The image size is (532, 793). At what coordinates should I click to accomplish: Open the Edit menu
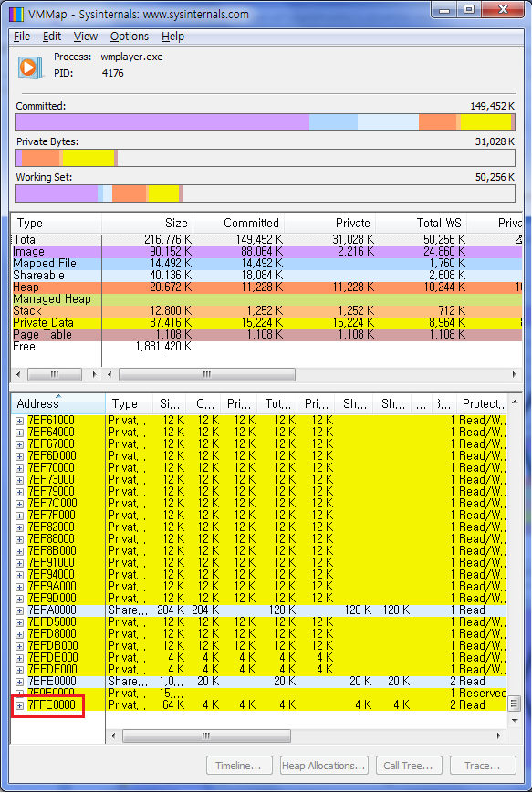coord(52,37)
